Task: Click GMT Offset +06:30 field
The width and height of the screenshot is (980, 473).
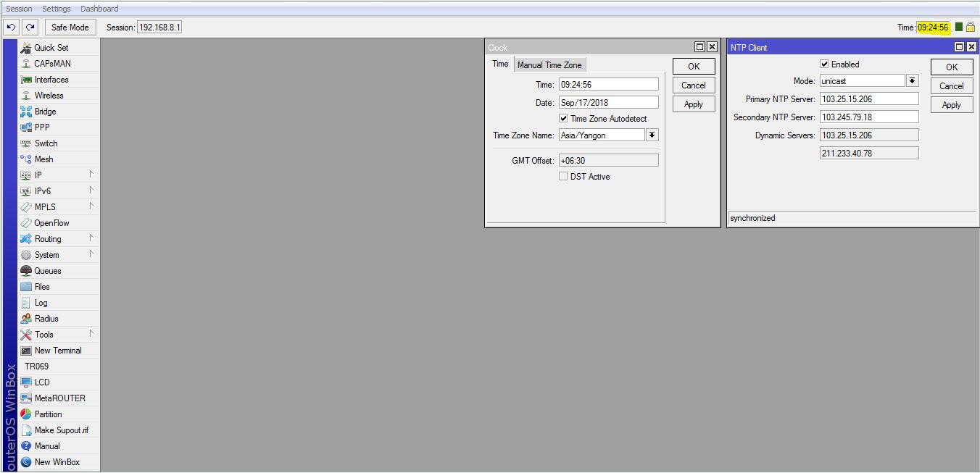Action: (608, 161)
